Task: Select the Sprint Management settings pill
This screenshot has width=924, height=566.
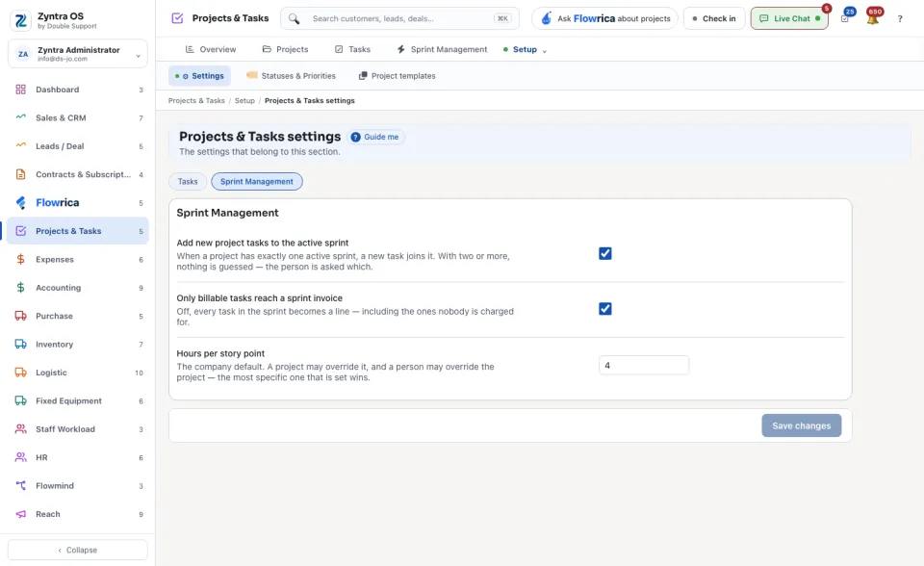Action: click(257, 182)
